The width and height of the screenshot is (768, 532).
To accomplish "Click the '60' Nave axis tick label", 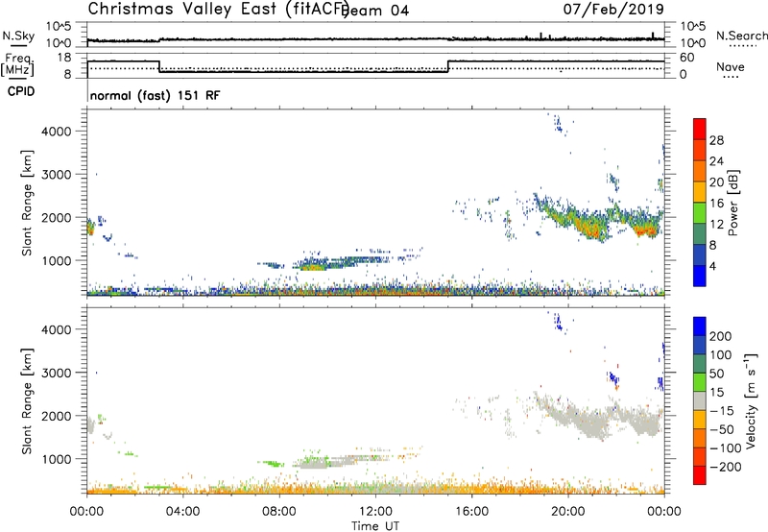I will 687,58.
